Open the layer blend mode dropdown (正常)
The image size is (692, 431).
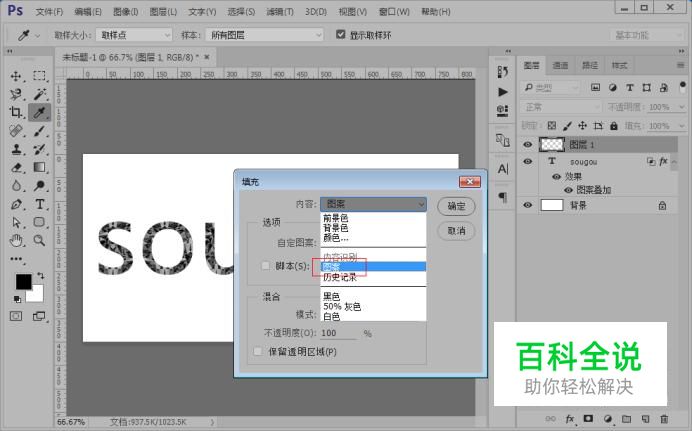tap(561, 107)
